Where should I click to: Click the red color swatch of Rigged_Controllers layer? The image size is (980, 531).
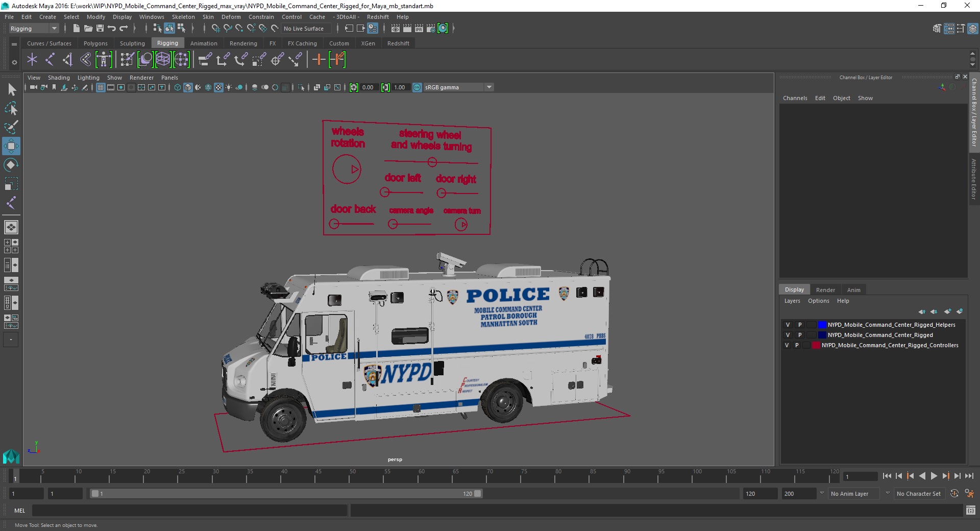816,345
